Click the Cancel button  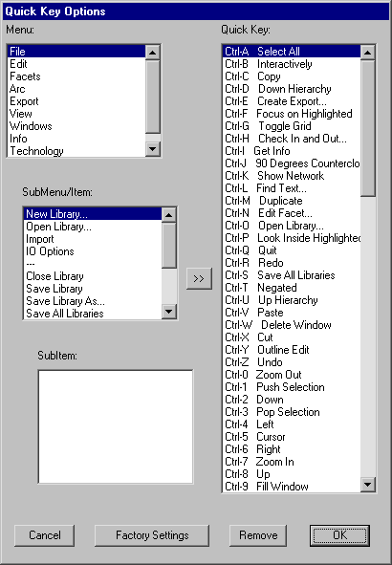click(x=45, y=535)
